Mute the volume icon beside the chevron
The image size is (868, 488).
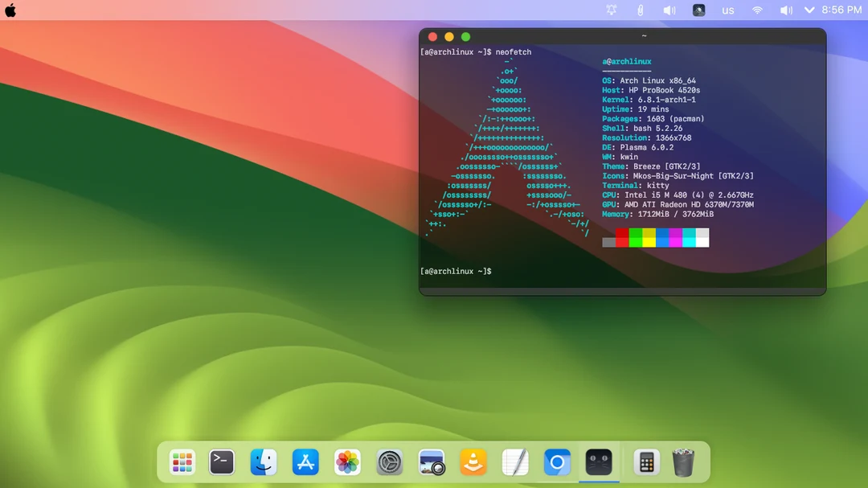[785, 10]
